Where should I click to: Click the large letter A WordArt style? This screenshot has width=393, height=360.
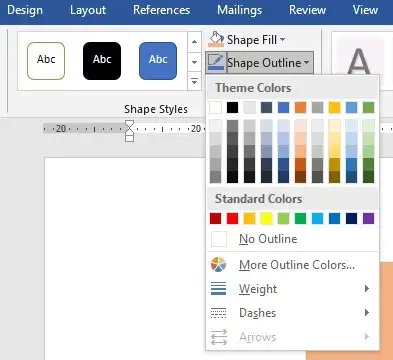[358, 62]
